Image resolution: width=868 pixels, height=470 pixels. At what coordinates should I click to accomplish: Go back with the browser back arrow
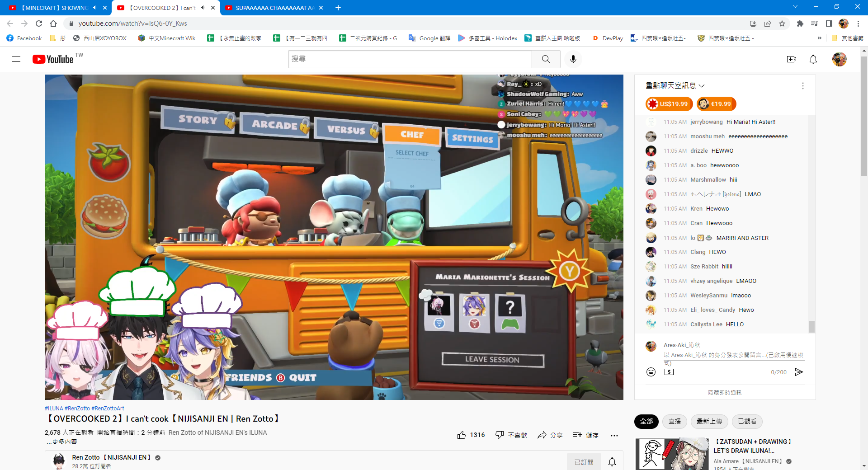point(10,23)
